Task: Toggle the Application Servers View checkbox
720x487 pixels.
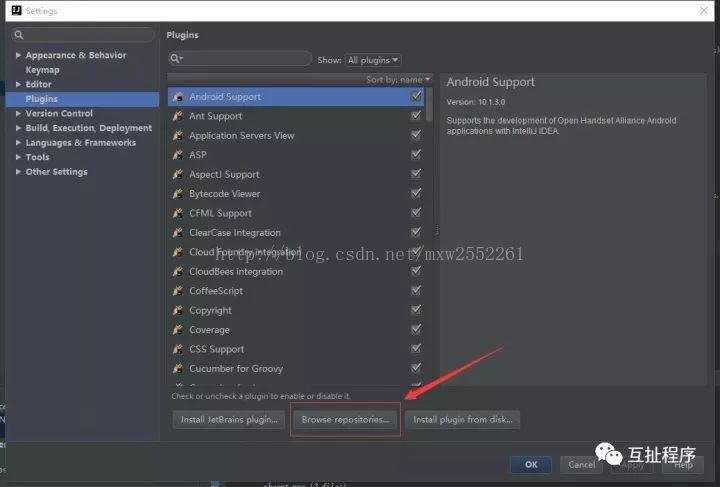Action: [x=416, y=135]
